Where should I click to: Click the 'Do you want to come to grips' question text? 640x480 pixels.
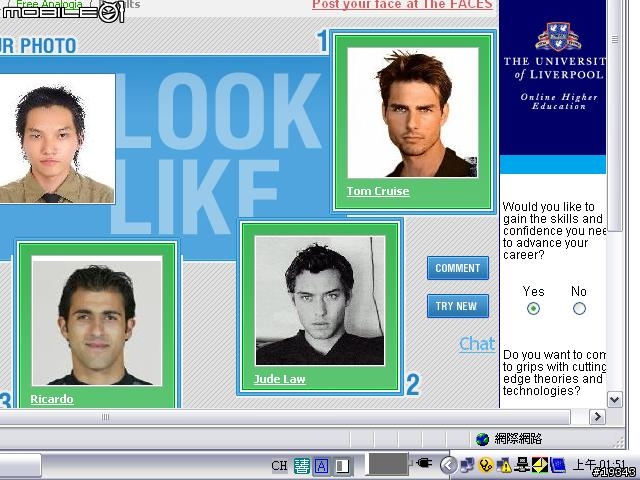[x=554, y=373]
